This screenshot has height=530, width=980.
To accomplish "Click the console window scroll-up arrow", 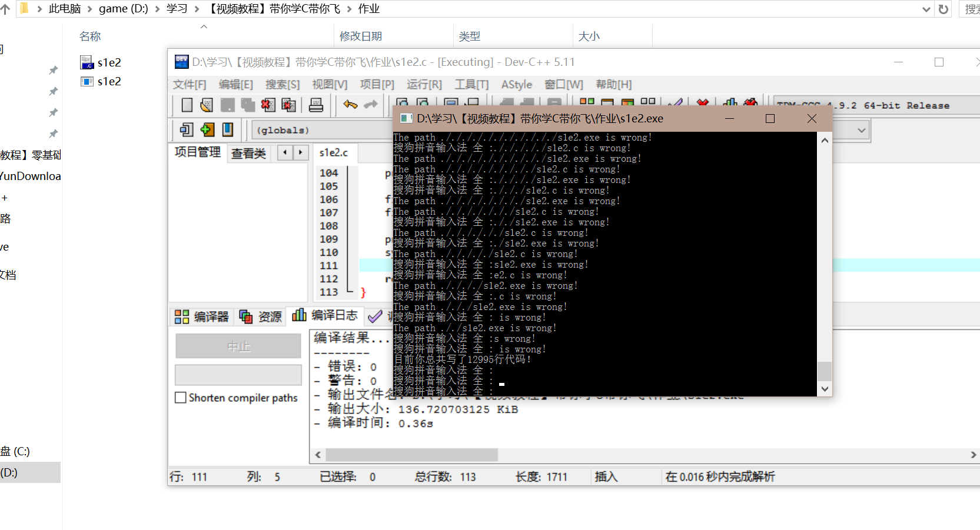I will [x=825, y=141].
